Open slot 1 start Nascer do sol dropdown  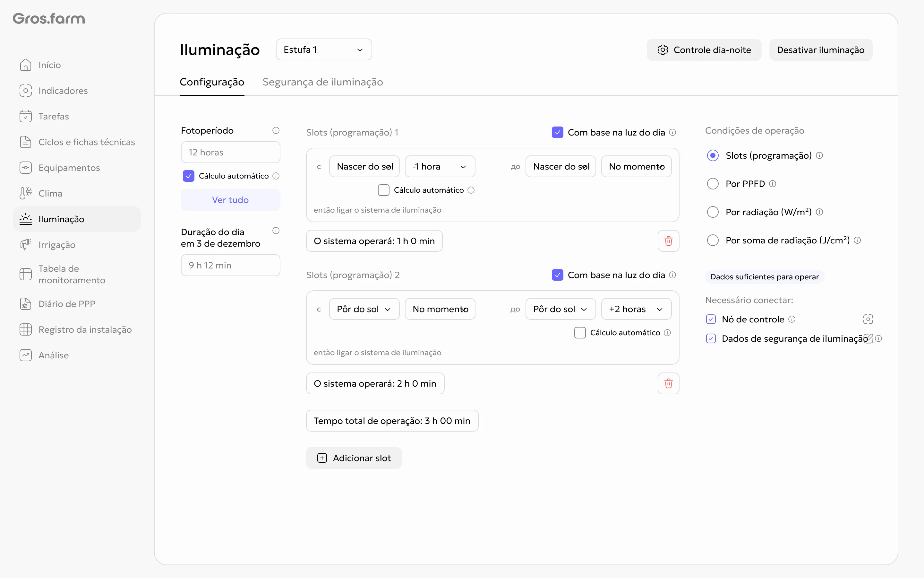click(x=364, y=166)
